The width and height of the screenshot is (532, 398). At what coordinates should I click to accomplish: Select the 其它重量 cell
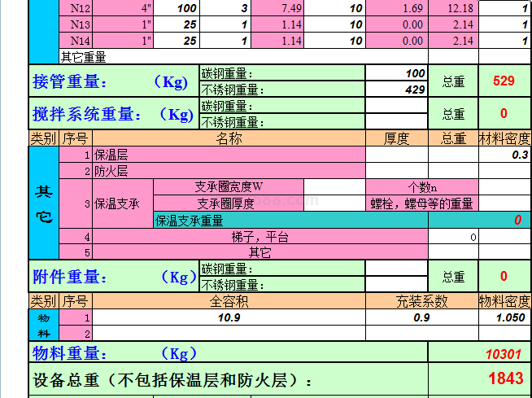pyautogui.click(x=83, y=57)
